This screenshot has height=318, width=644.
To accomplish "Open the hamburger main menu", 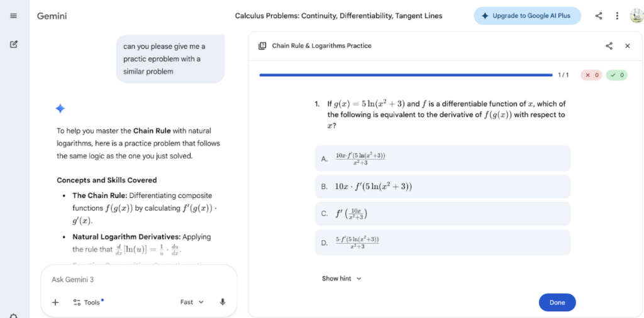I will (13, 16).
